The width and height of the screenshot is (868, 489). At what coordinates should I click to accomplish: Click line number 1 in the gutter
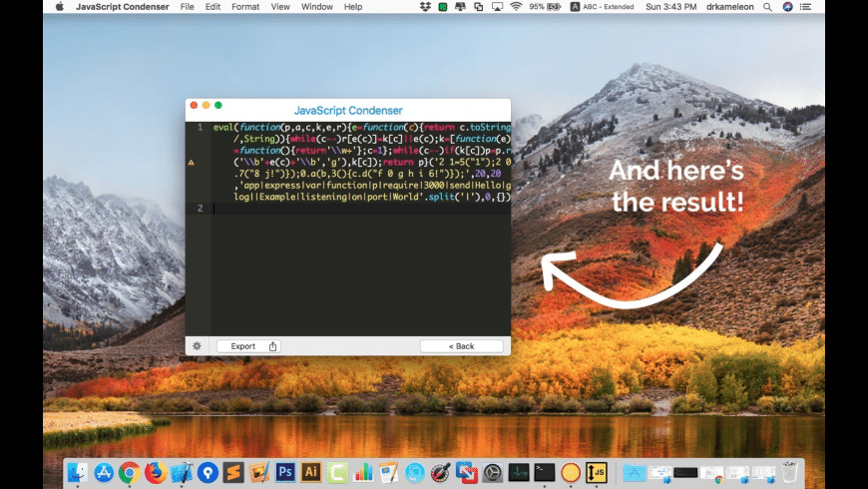pos(200,128)
